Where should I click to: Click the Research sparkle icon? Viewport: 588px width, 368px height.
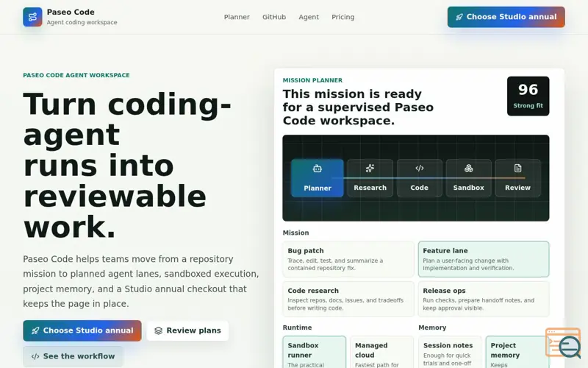click(x=370, y=169)
